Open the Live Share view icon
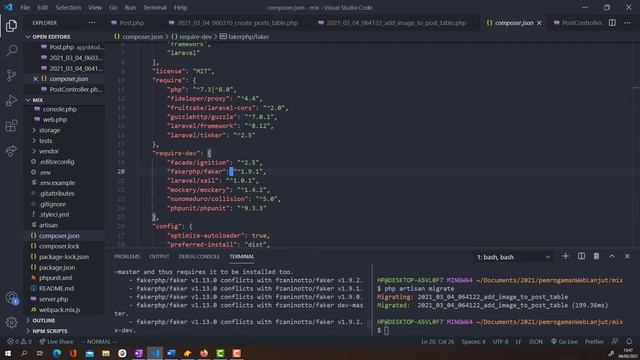640x360 pixels. click(11, 151)
